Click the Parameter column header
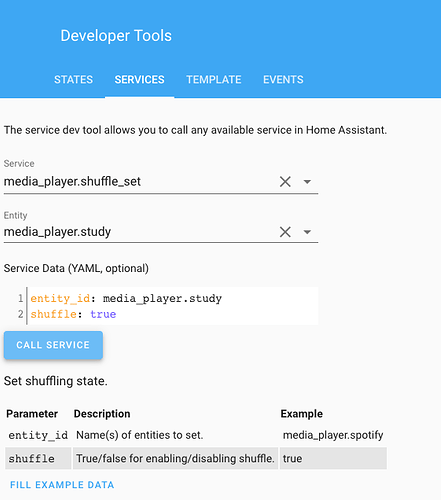Viewport: 441px width, 500px height. [32, 414]
